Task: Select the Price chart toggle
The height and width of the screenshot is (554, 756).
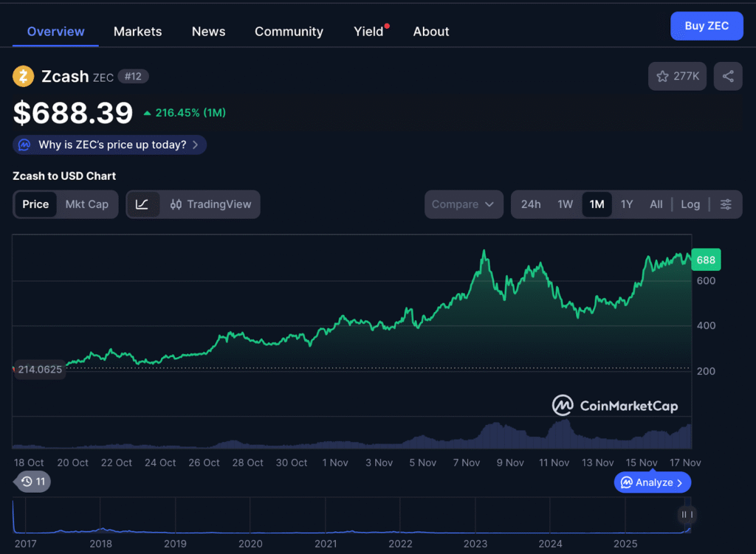Action: click(35, 204)
